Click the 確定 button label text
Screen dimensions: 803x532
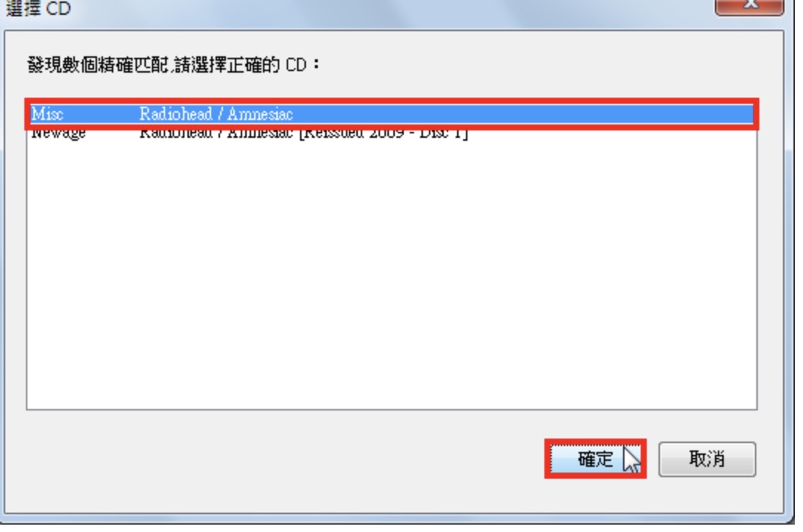pyautogui.click(x=595, y=459)
